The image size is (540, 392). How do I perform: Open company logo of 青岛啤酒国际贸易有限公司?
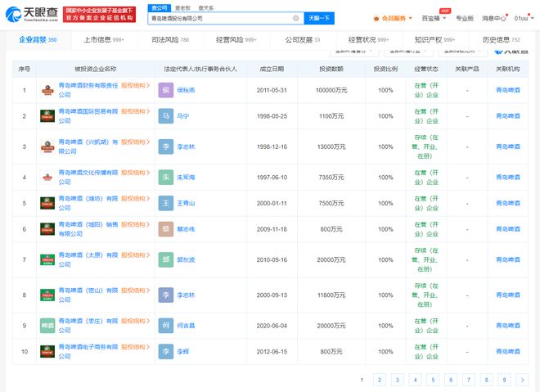pyautogui.click(x=47, y=116)
